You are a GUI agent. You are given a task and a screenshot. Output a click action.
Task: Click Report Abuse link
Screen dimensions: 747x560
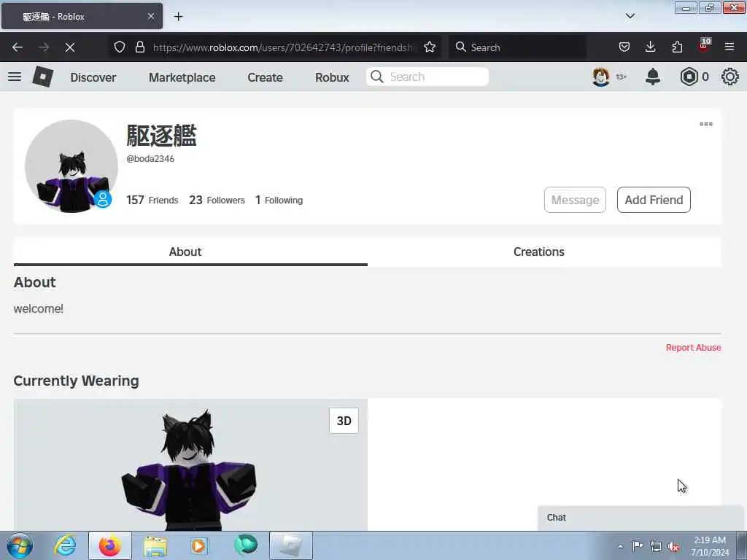click(x=693, y=348)
